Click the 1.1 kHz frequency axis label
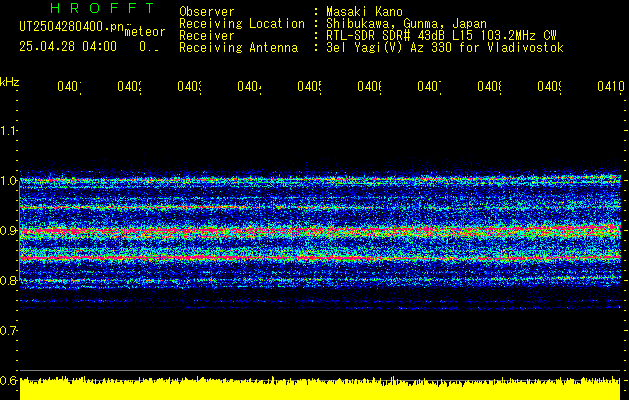629x400 pixels. pyautogui.click(x=8, y=130)
